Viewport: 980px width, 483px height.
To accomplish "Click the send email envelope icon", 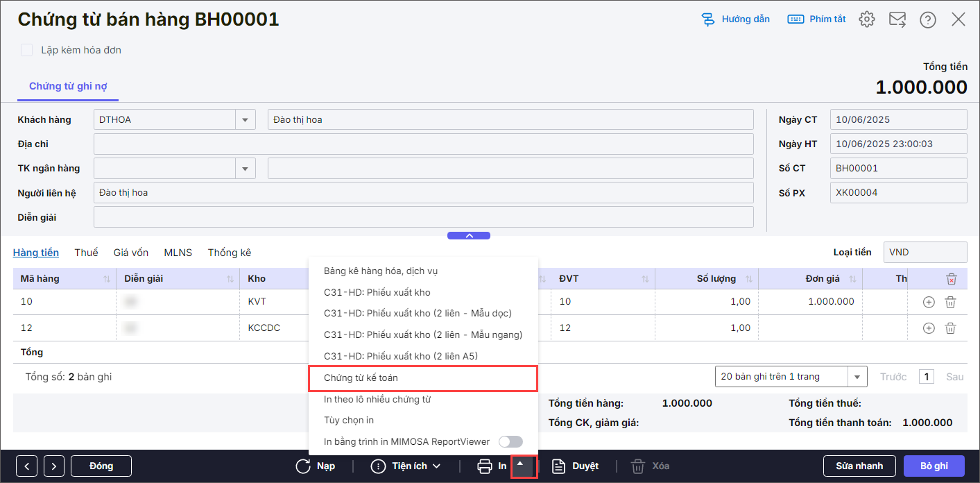I will click(897, 19).
